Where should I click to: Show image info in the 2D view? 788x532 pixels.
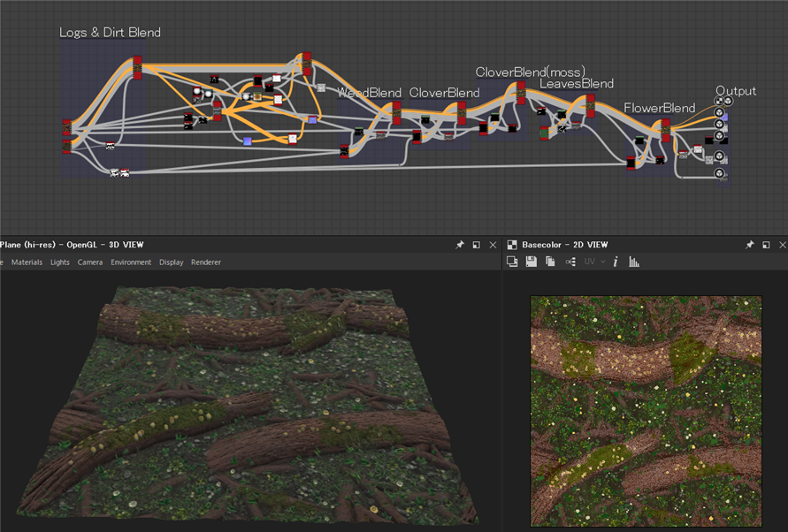[616, 262]
